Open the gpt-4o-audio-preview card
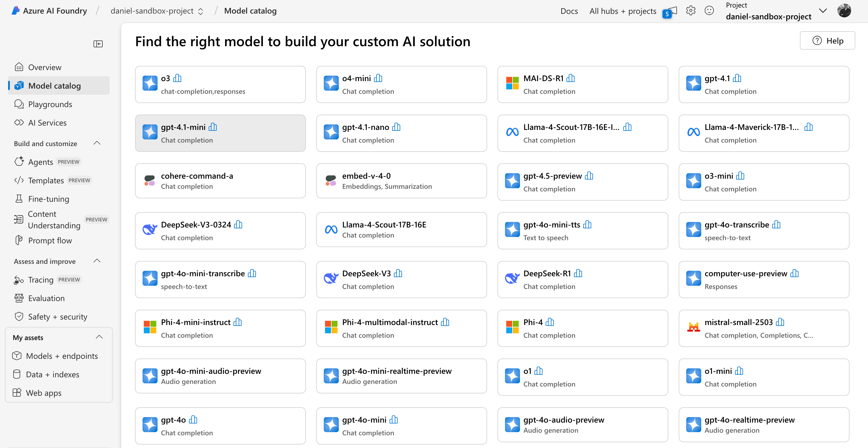 pos(583,425)
